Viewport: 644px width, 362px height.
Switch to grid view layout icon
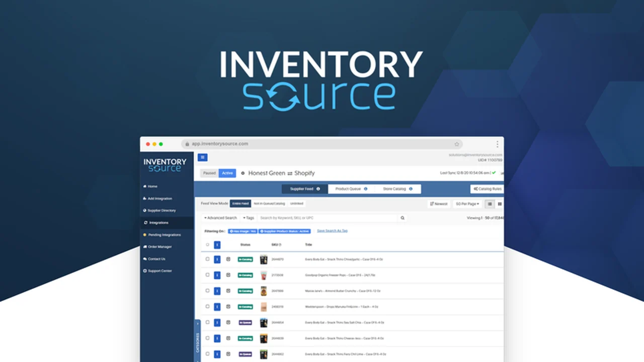(x=500, y=204)
